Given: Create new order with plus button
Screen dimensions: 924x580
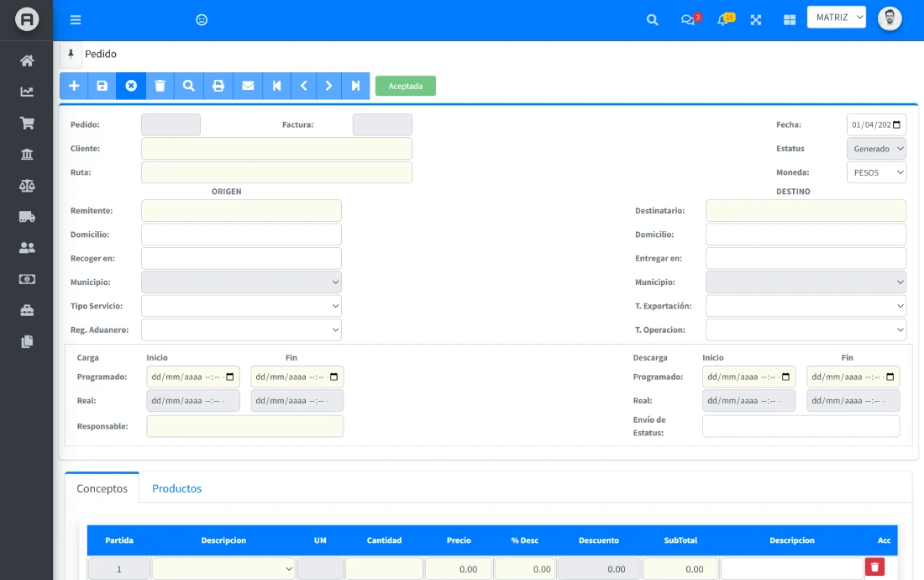Looking at the screenshot, I should 74,86.
